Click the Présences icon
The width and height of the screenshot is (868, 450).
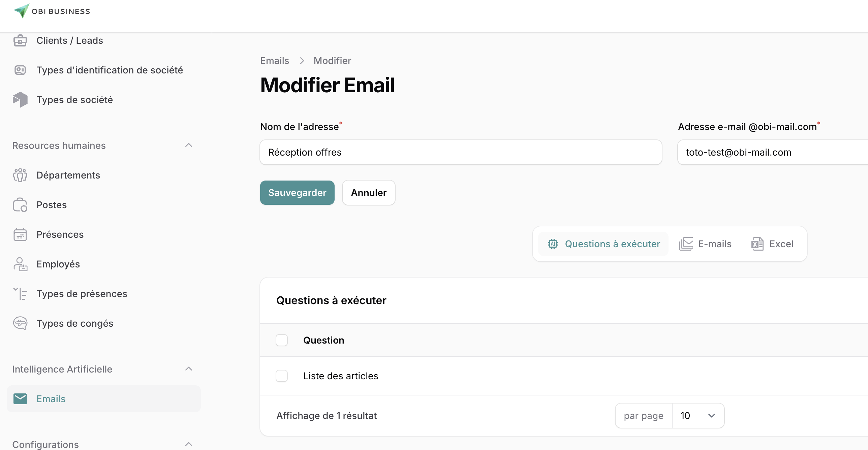tap(20, 234)
